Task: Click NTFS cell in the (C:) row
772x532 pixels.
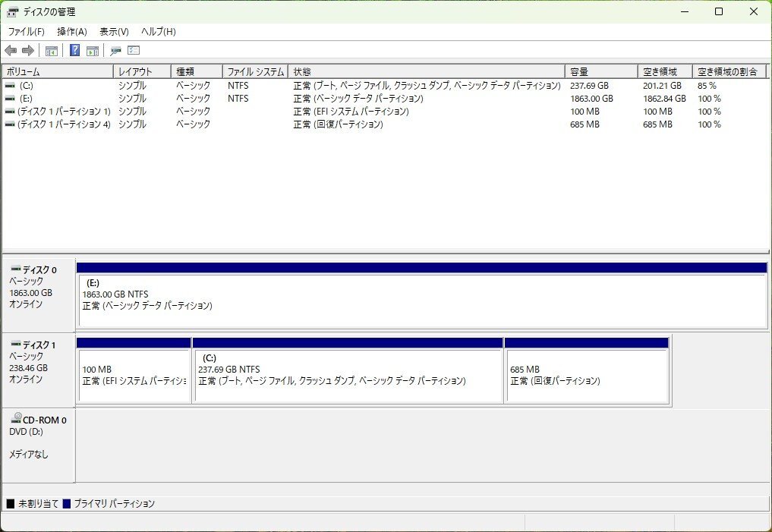Action: click(238, 86)
